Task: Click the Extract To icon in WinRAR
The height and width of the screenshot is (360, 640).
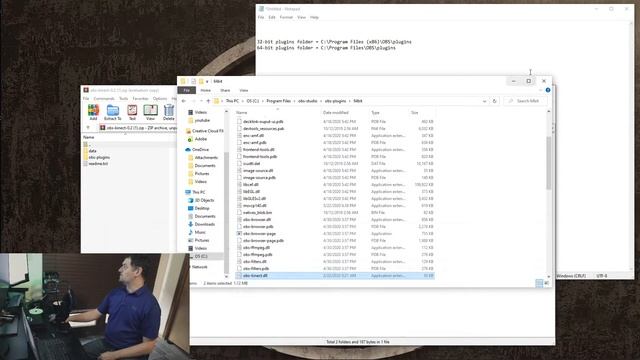Action: [112, 112]
